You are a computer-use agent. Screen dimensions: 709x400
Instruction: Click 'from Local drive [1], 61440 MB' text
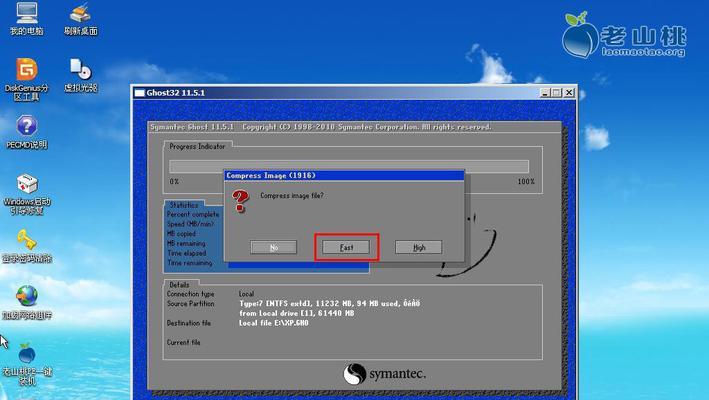[297, 313]
